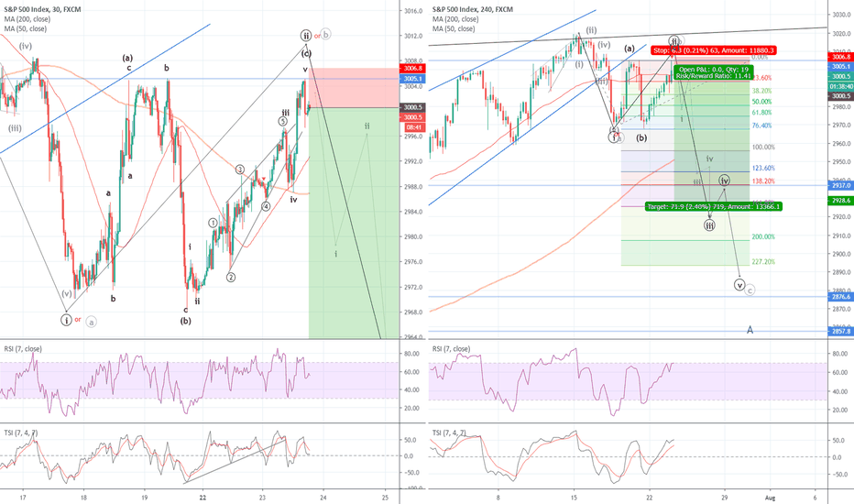Click circled 2 wave label on left chart
854x504 pixels.
(231, 278)
